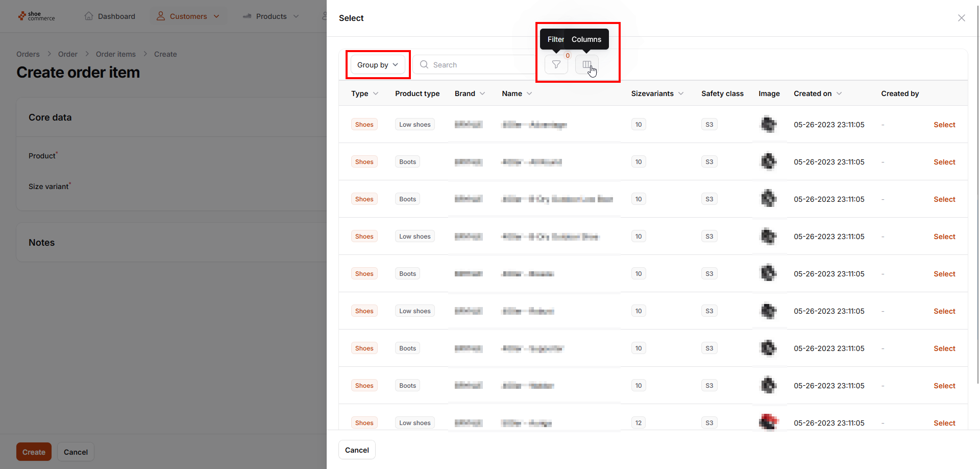
Task: Cancel the Select dialog
Action: point(357,450)
